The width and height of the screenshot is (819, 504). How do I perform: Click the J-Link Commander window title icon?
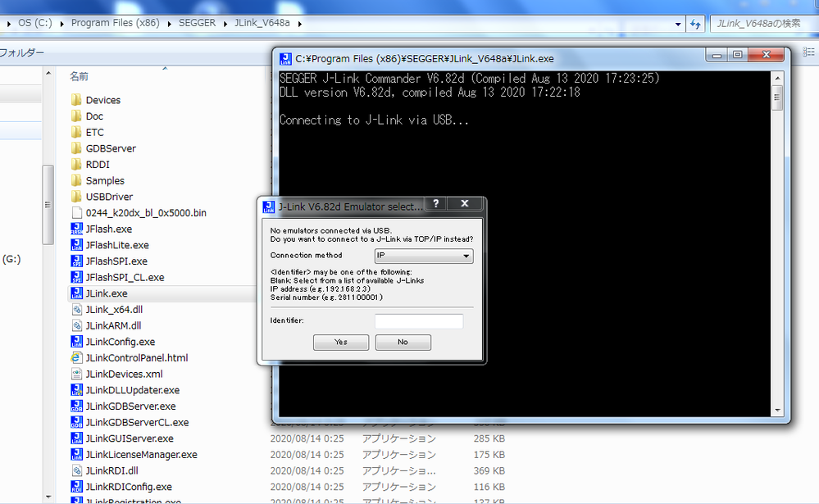(x=285, y=59)
